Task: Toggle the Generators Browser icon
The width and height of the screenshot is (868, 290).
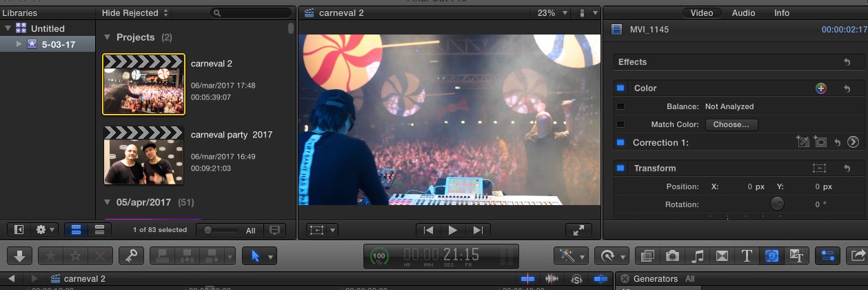Action: (x=771, y=256)
